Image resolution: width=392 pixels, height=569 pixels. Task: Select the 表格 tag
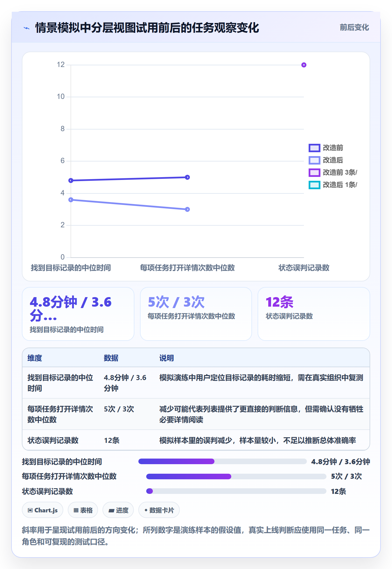tap(83, 510)
